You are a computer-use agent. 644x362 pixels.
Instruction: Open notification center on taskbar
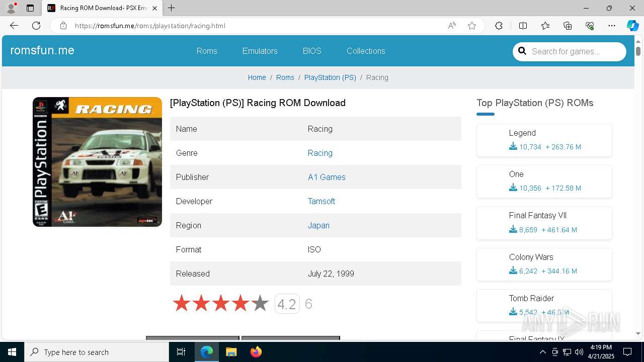(627, 352)
